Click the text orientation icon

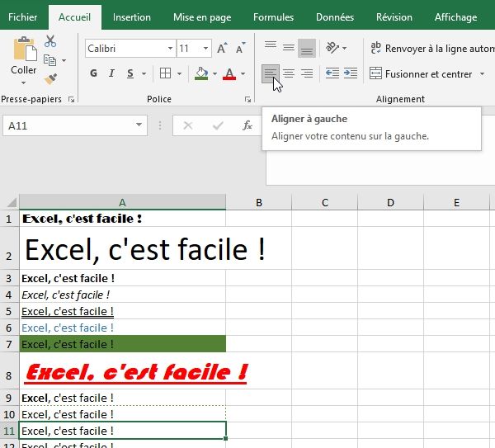click(332, 48)
